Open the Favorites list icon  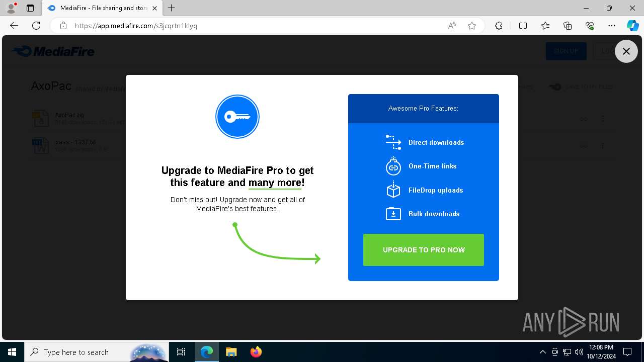(x=545, y=26)
